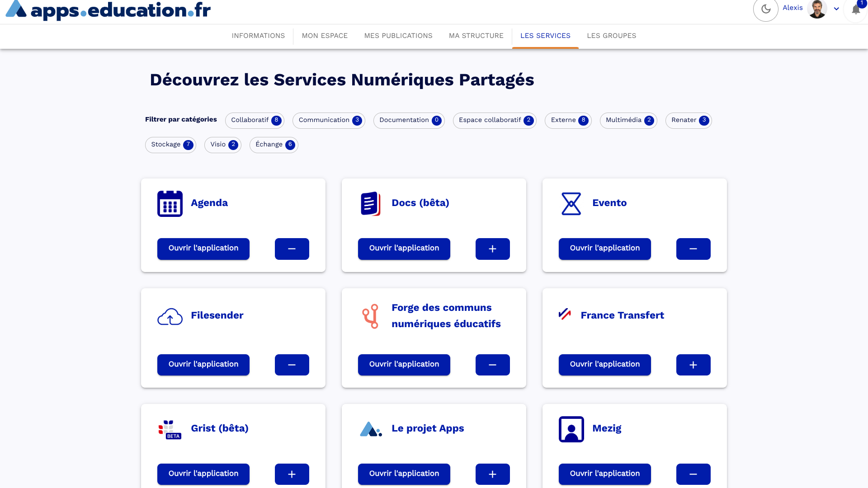Click the Alexis username text

[793, 8]
